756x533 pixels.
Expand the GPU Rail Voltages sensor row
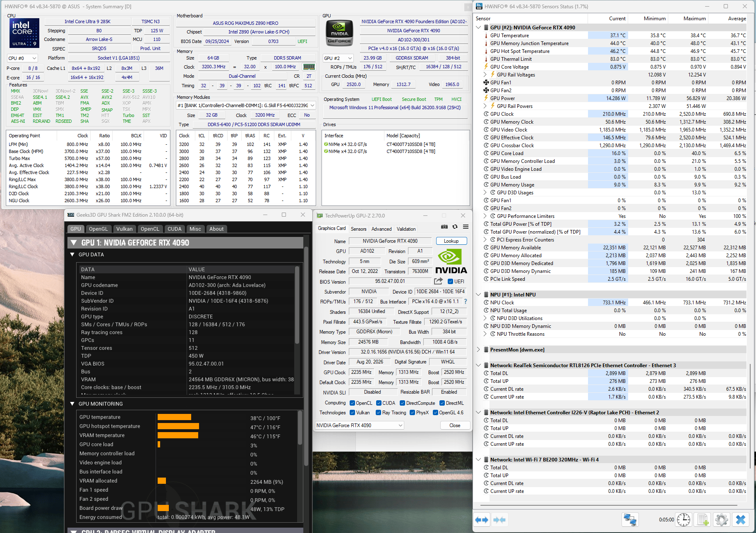pos(485,75)
